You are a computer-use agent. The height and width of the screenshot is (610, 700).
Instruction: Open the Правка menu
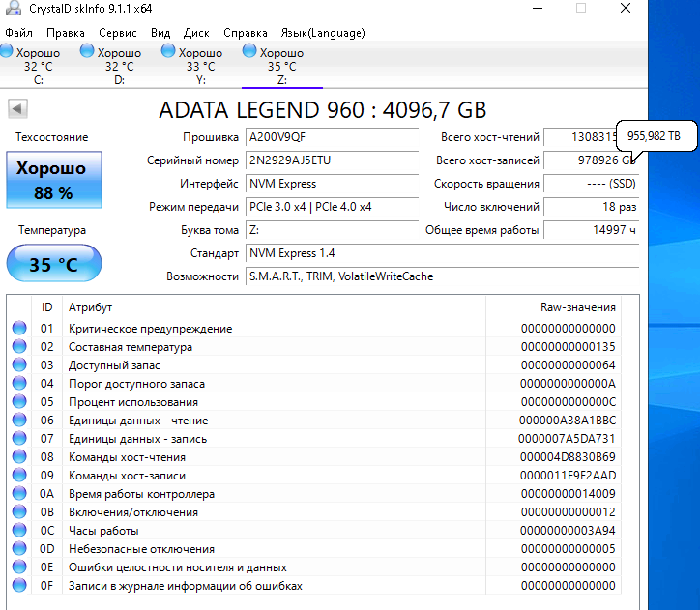tap(66, 33)
